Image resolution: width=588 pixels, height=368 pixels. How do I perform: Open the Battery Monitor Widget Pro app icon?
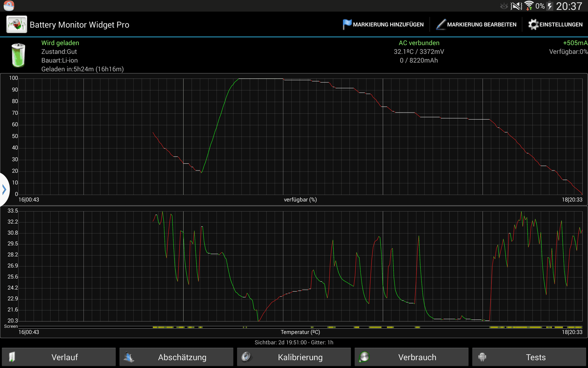pyautogui.click(x=17, y=24)
